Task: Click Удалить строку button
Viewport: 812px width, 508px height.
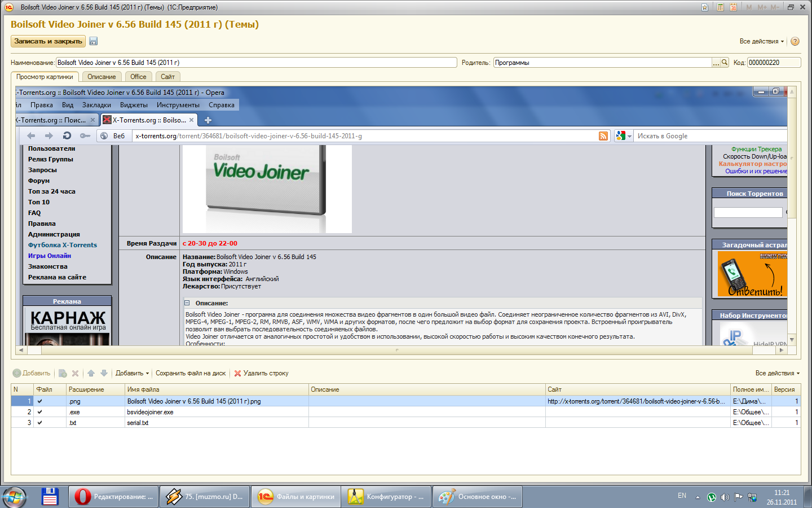Action: tap(262, 373)
